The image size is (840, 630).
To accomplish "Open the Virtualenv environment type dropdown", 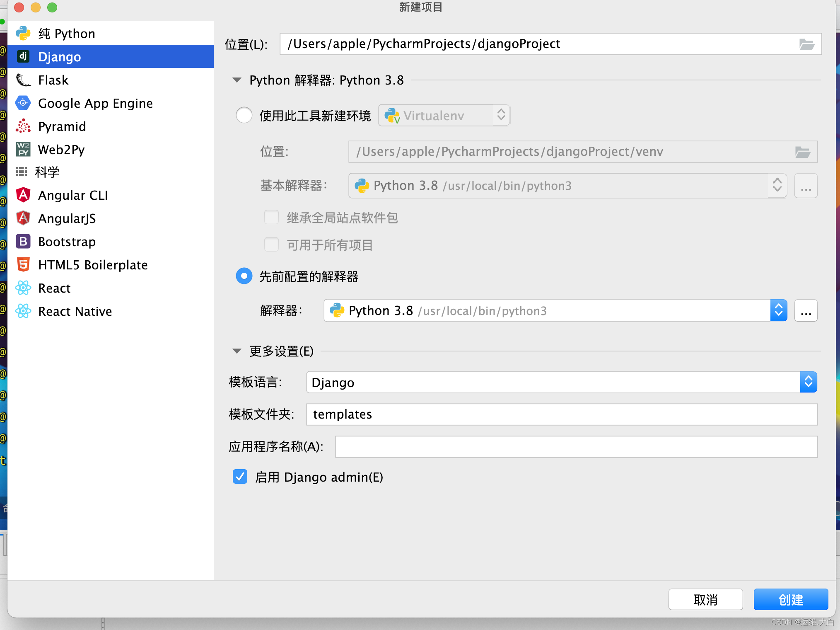I will click(501, 115).
